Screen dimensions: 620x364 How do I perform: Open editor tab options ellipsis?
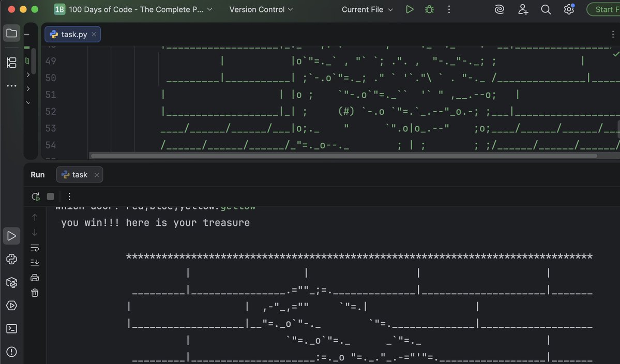tap(612, 35)
